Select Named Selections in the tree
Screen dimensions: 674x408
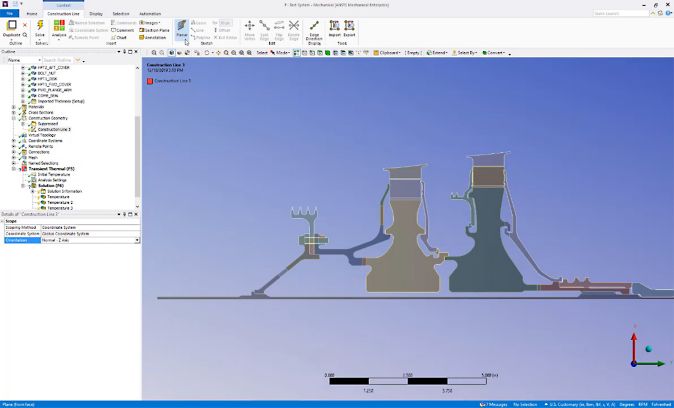coord(43,163)
